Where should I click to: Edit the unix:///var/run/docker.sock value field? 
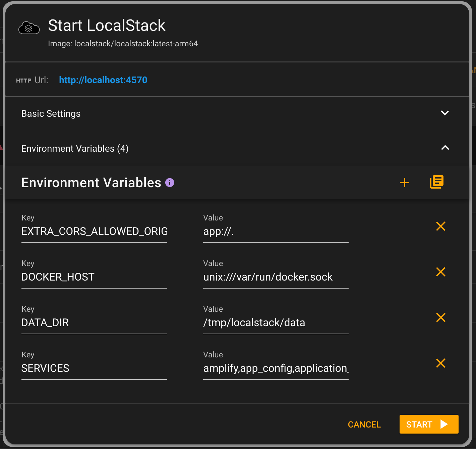[276, 277]
